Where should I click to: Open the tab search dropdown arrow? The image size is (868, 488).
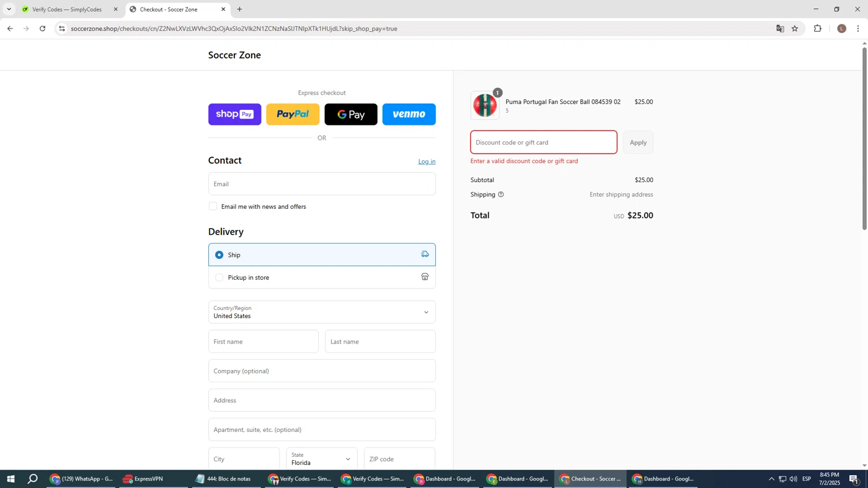[9, 9]
